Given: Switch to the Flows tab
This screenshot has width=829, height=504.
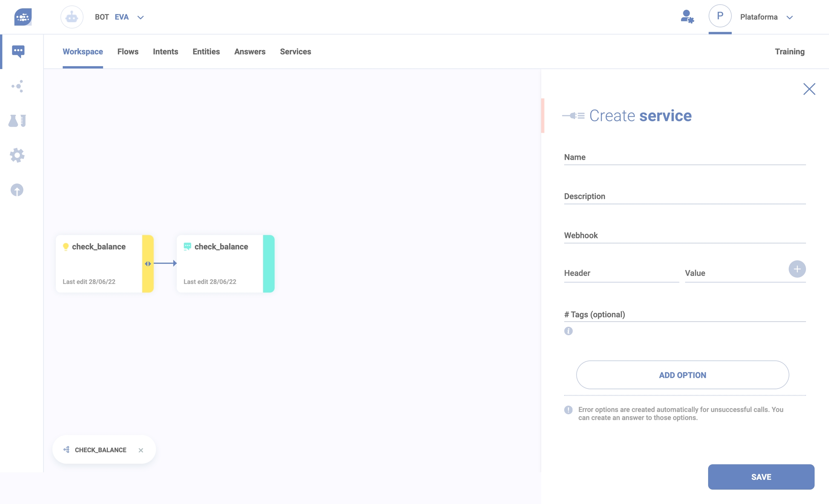Looking at the screenshot, I should pyautogui.click(x=128, y=51).
